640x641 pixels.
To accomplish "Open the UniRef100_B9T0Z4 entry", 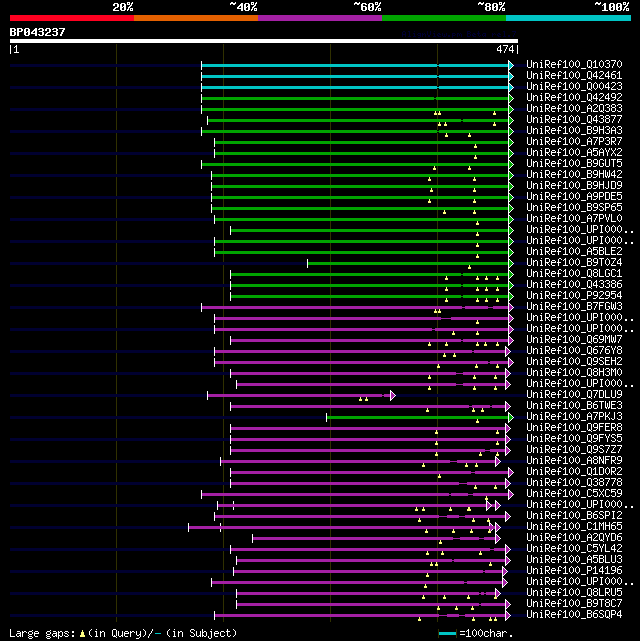I will 574,263.
